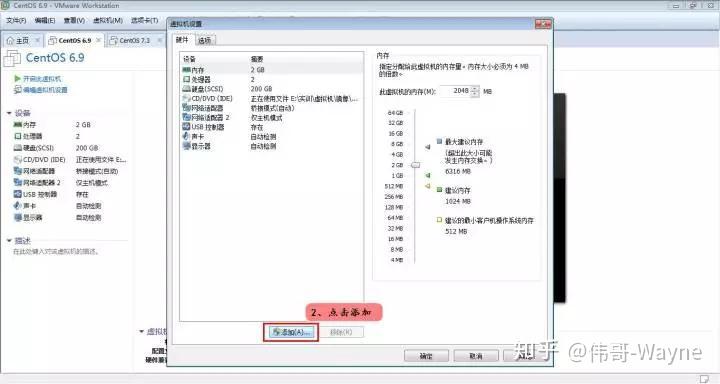Select 硬盘(SCSI) row in dialog hardware list
The height and width of the screenshot is (384, 720).
click(271, 89)
